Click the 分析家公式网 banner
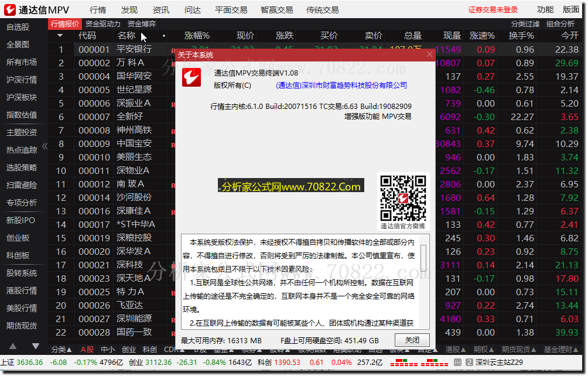Image resolution: width=588 pixels, height=376 pixels. tap(291, 186)
